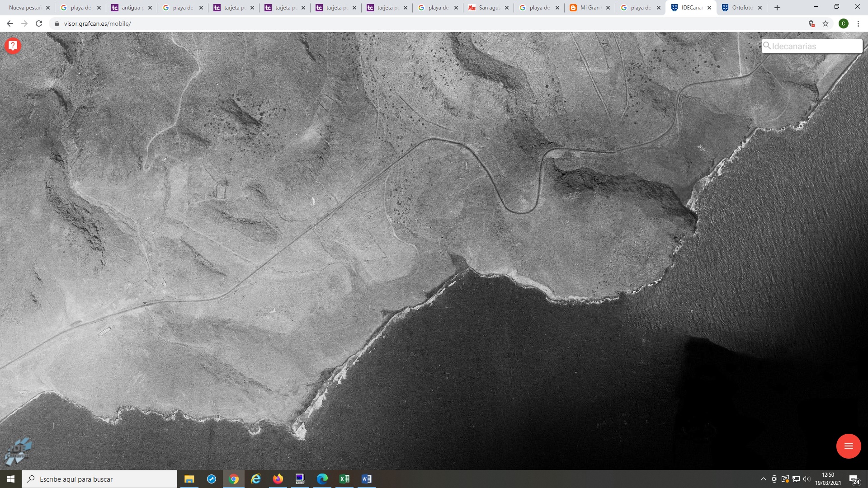
Task: Go back to previous page
Action: coord(10,23)
